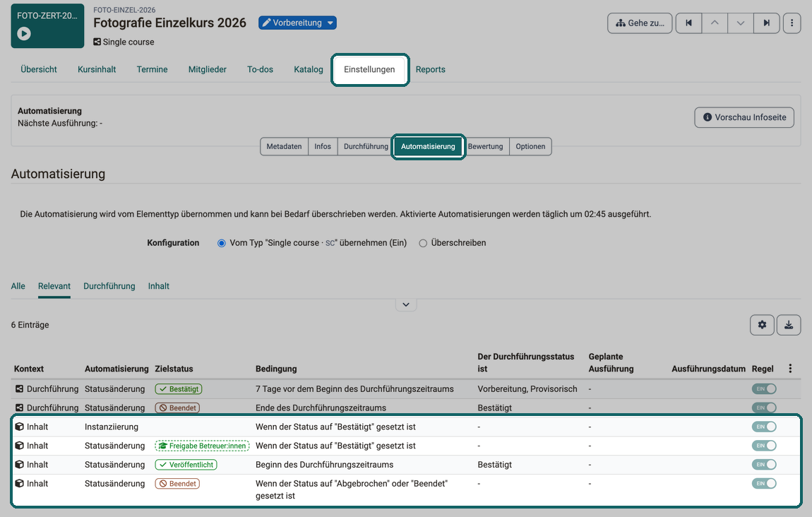Go to previous element with up chevron
The image size is (812, 517).
715,23
